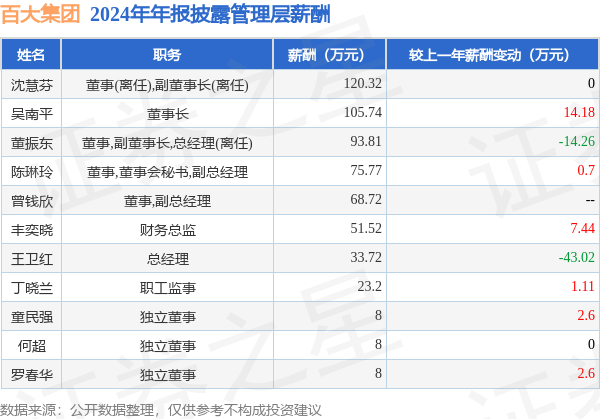Click salary change value -14.26

(577, 141)
